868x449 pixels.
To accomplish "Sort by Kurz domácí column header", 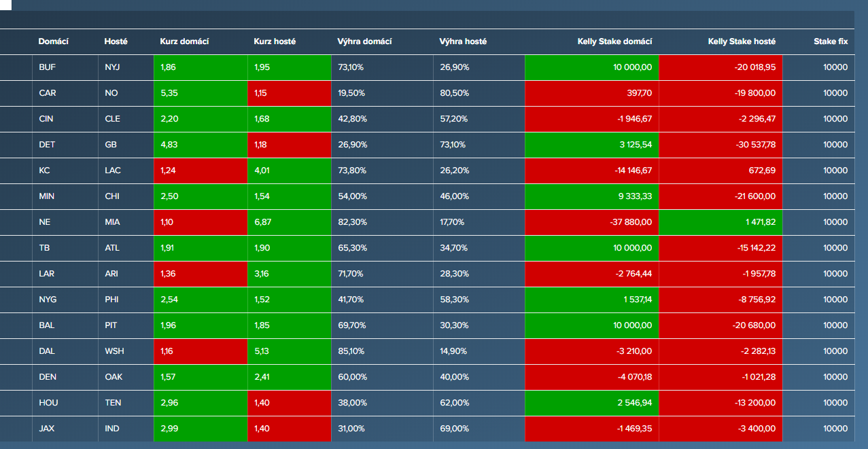I will [x=184, y=41].
